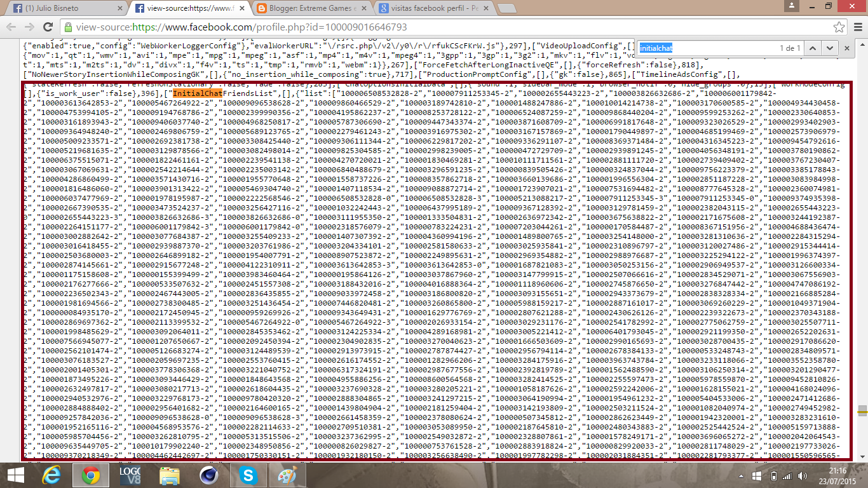Close the Blogger tab

point(364,9)
